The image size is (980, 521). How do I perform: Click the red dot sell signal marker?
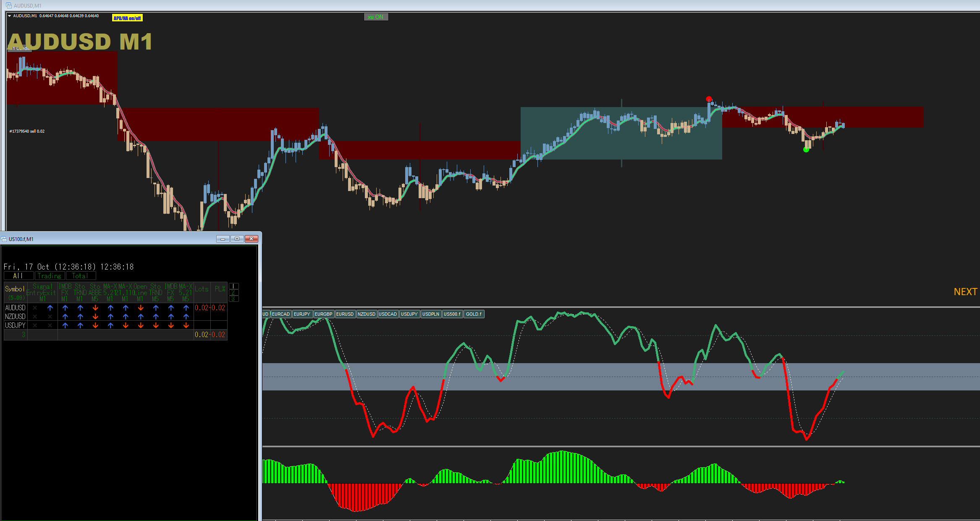coord(709,99)
